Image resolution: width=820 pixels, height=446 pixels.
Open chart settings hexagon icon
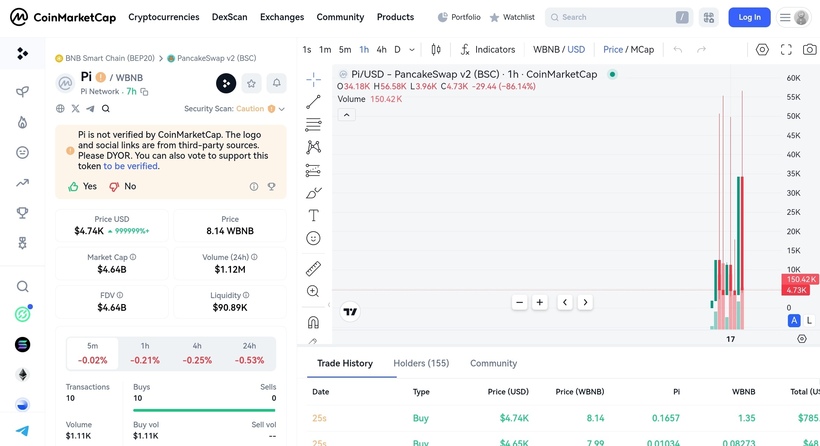762,50
